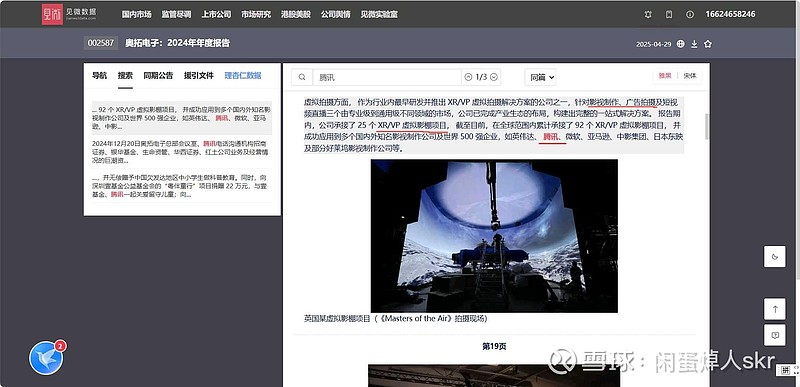Screen dimensions: 800x387
Task: Open the 上市公司 menu
Action: coord(216,15)
